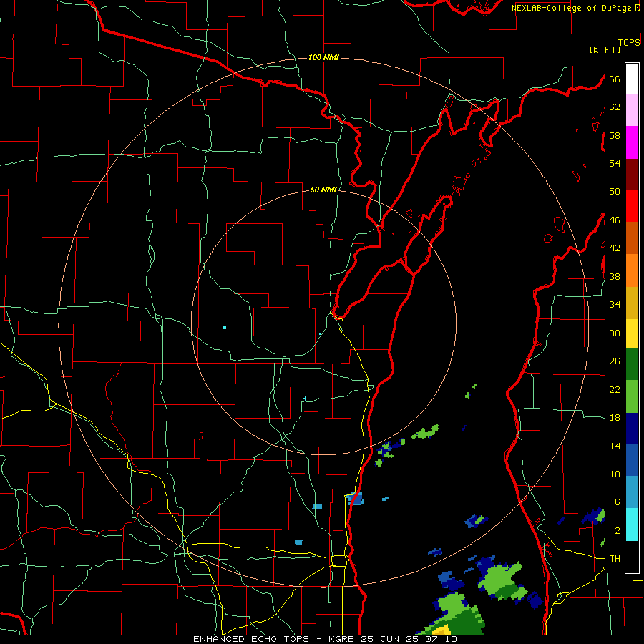Click the "50" legend value

pos(615,192)
